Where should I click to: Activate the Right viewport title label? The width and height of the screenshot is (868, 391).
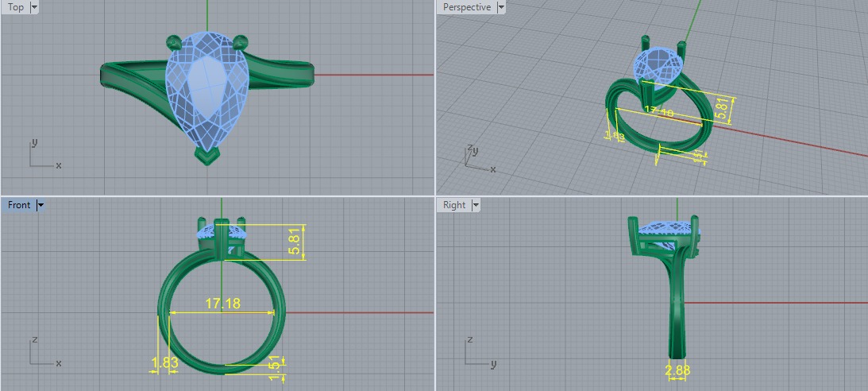454,205
